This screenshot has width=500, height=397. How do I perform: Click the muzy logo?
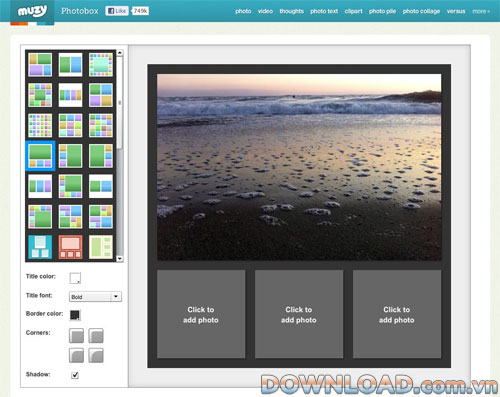32,11
